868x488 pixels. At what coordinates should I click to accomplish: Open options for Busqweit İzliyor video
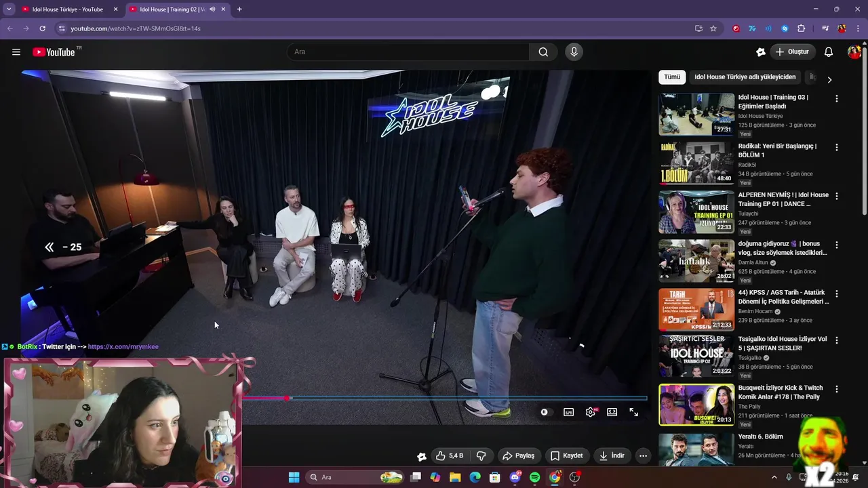(836, 389)
